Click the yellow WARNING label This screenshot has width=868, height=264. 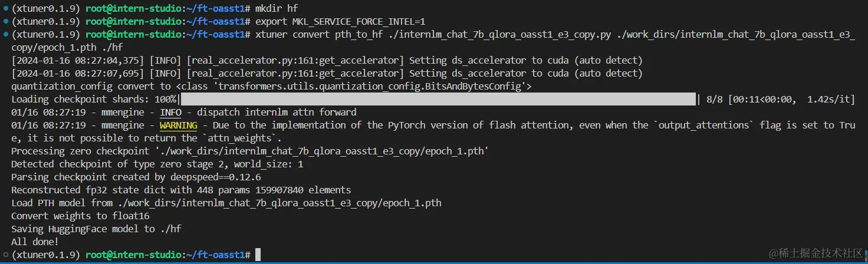coord(178,126)
